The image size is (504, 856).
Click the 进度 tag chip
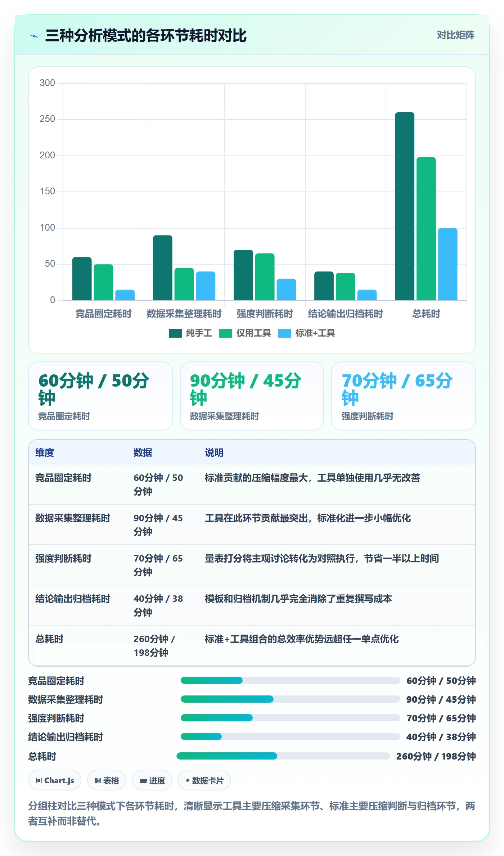(152, 780)
